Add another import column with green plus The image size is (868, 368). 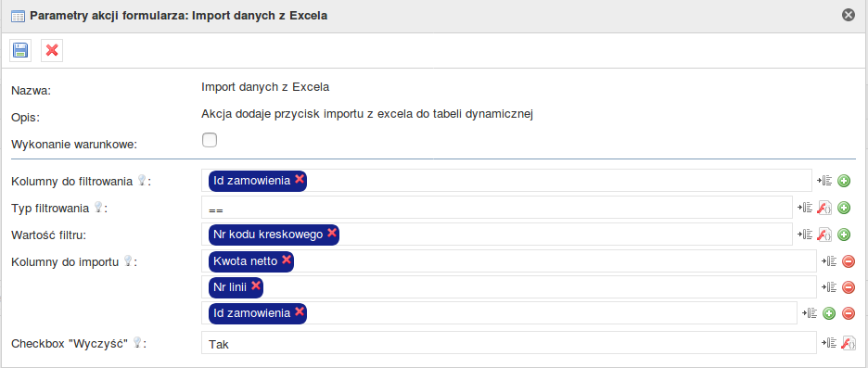pyautogui.click(x=829, y=313)
